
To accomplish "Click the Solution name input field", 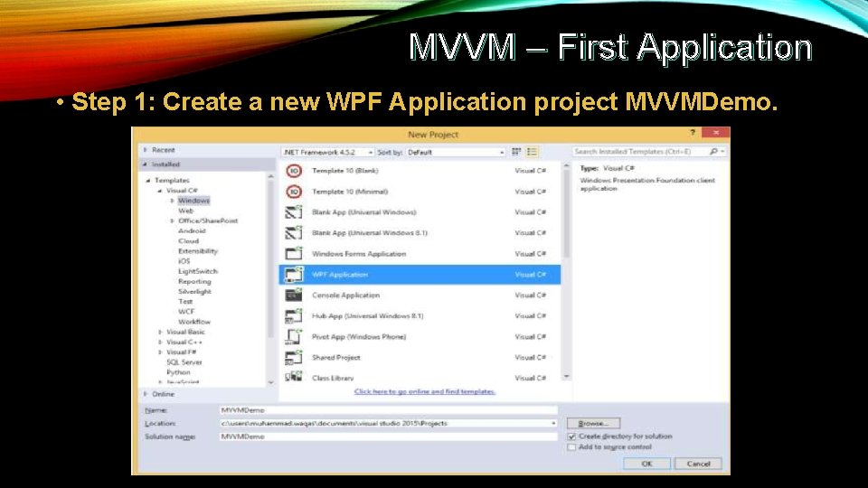I will click(388, 436).
